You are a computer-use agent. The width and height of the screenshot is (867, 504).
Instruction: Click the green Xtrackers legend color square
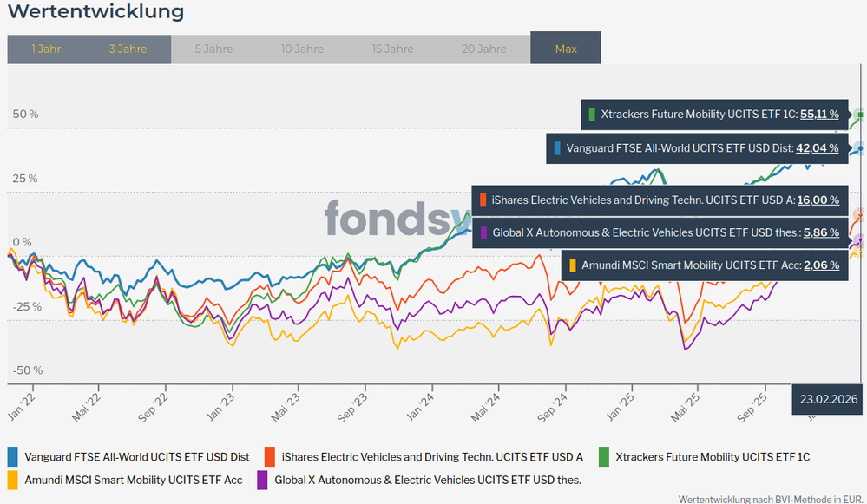pyautogui.click(x=604, y=457)
